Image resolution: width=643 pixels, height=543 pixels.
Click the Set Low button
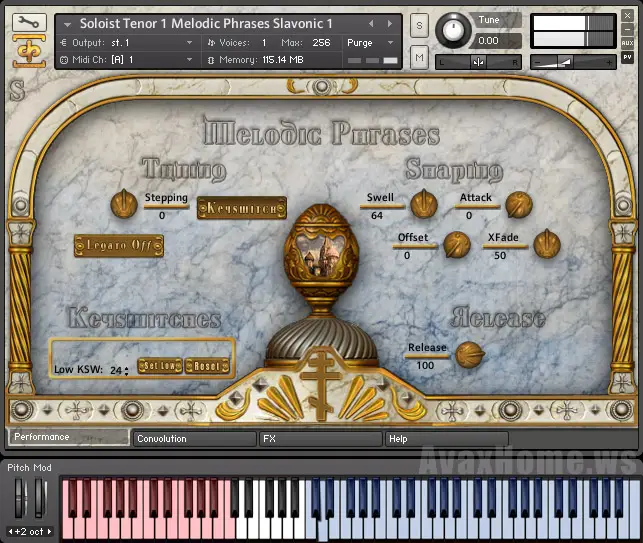coord(160,366)
